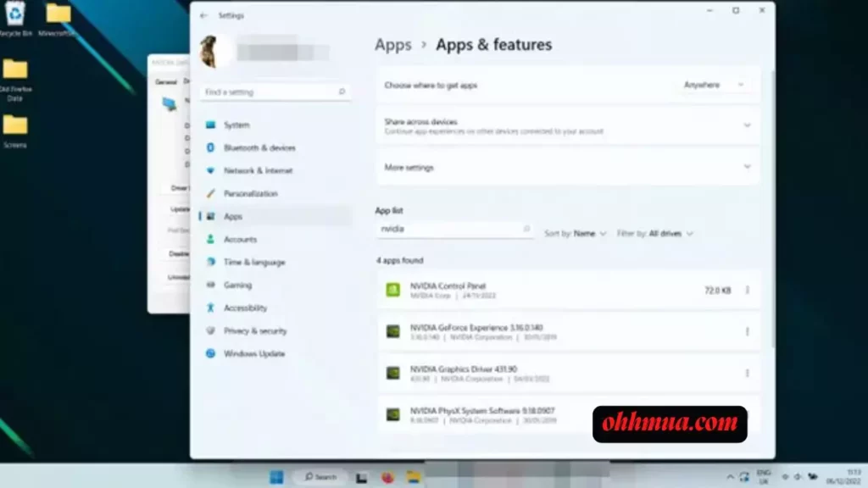Click the NVIDIA GeForce Experience app icon
Viewport: 868px width, 488px height.
click(393, 331)
